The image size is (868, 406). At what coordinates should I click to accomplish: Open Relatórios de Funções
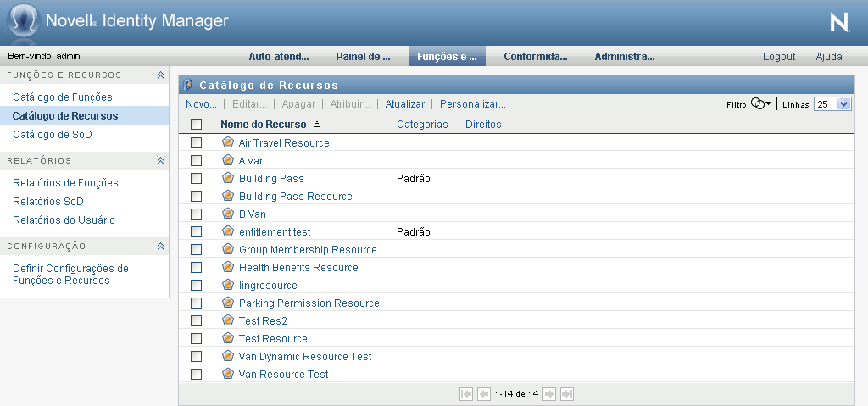[x=65, y=183]
